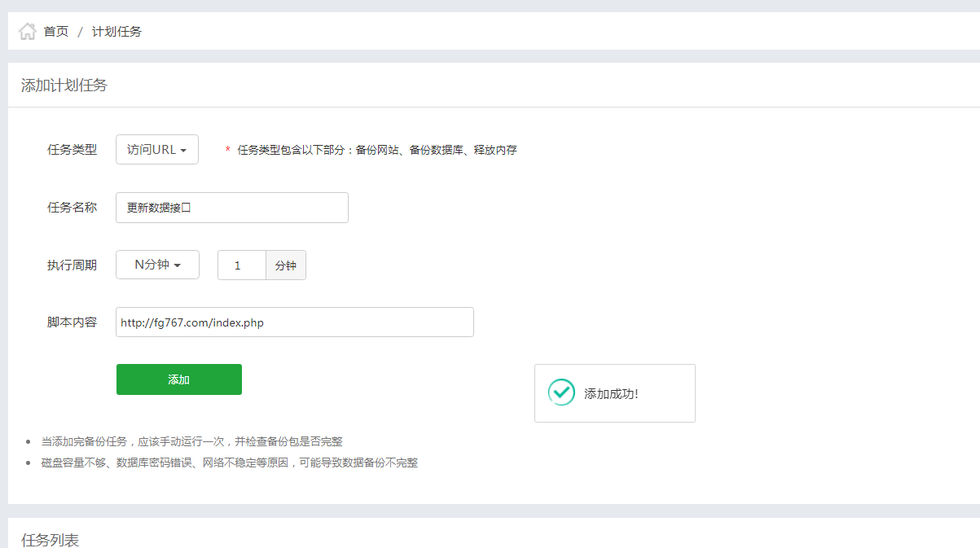This screenshot has width=980, height=548.
Task: Click the green 添加 button
Action: click(179, 379)
